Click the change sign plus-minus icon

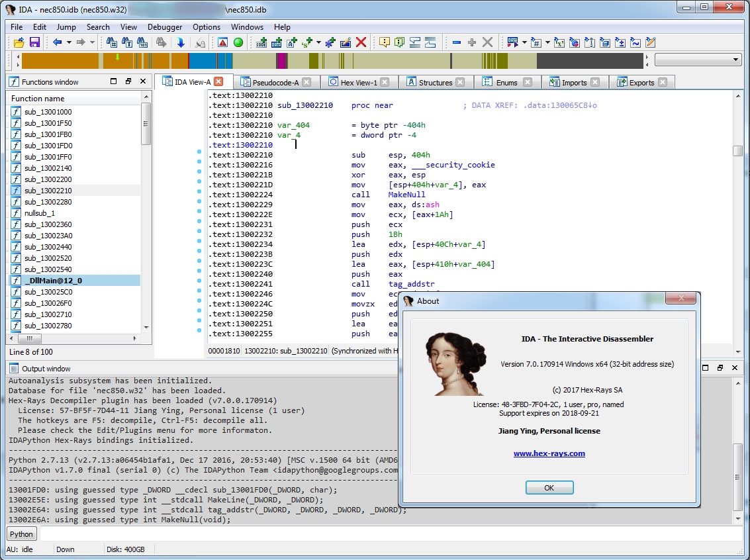620,42
